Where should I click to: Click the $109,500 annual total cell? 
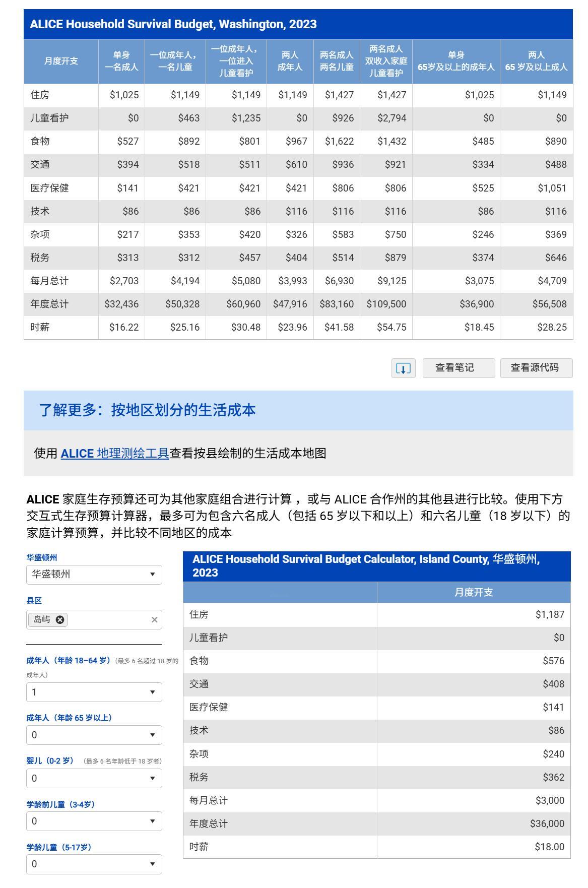[x=386, y=304]
